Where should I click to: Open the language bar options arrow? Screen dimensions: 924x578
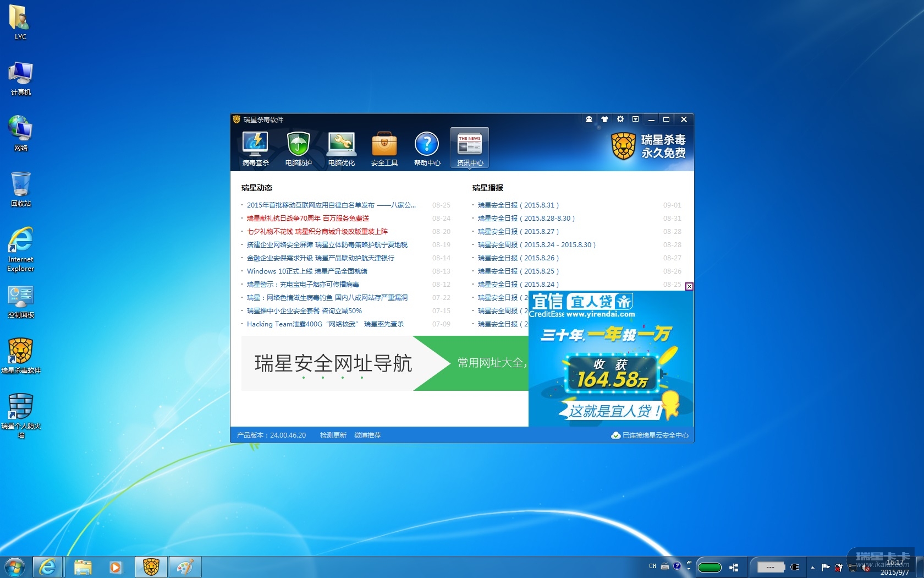click(x=689, y=569)
